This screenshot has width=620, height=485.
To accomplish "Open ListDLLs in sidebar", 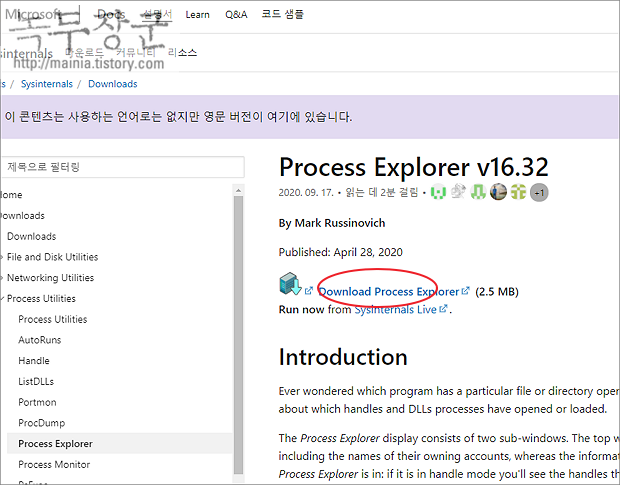I will coord(36,381).
